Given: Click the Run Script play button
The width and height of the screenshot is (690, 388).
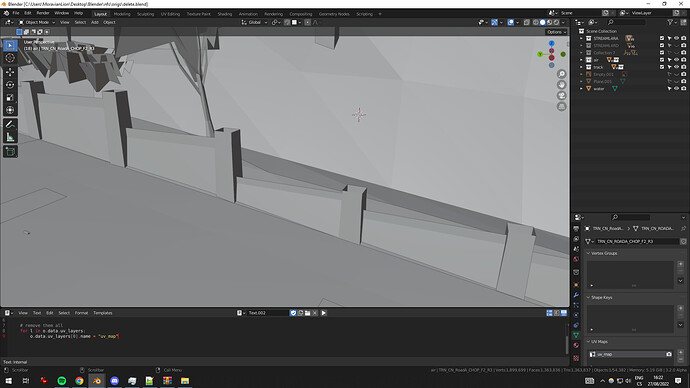Looking at the screenshot, I should point(323,313).
